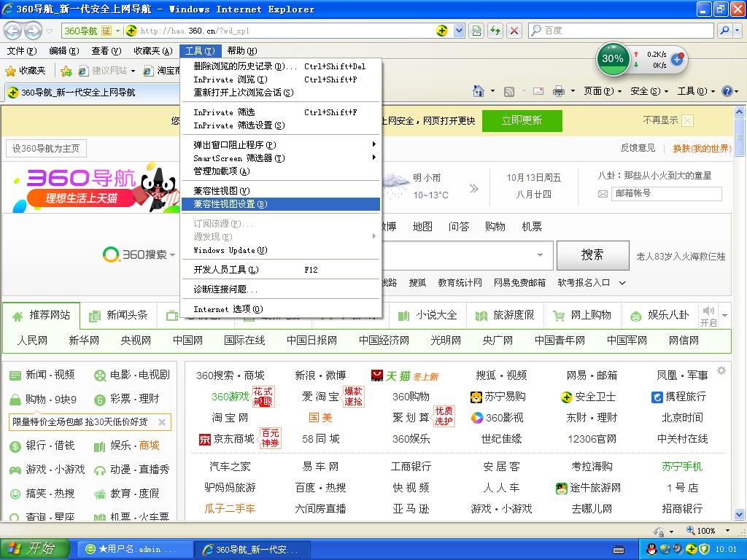The width and height of the screenshot is (747, 560).
Task: Click the green 立即更新 button
Action: (522, 120)
